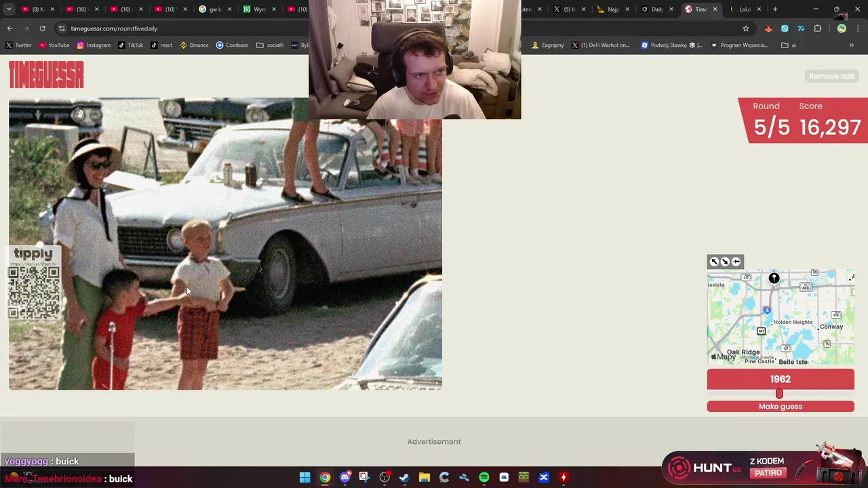Go back in browser history
Image resolution: width=868 pixels, height=488 pixels.
click(x=9, y=28)
